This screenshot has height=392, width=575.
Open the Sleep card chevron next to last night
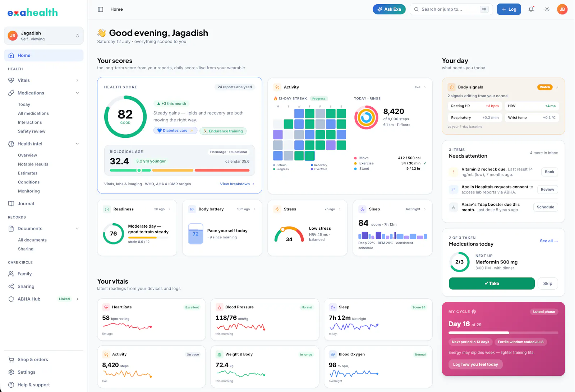pos(425,209)
